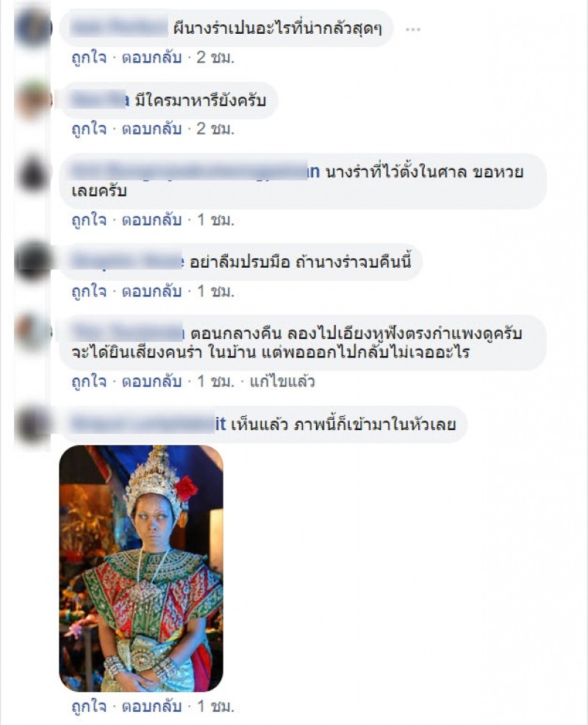
Task: Reply below the dancer photo comment
Action: coord(151,707)
